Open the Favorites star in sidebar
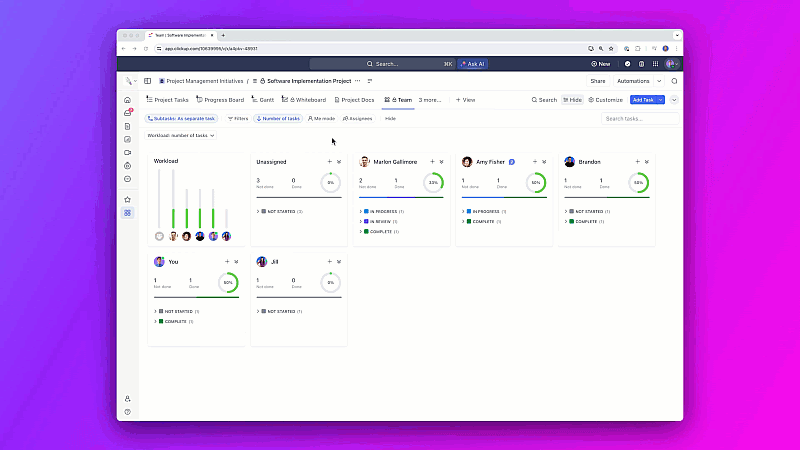 128,199
